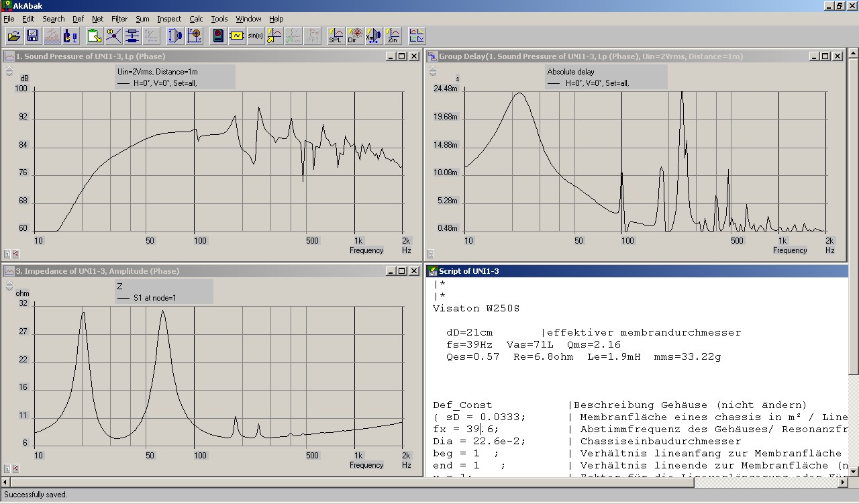The image size is (859, 504).
Task: Click the SPL sound pressure toolbar icon
Action: point(336,36)
